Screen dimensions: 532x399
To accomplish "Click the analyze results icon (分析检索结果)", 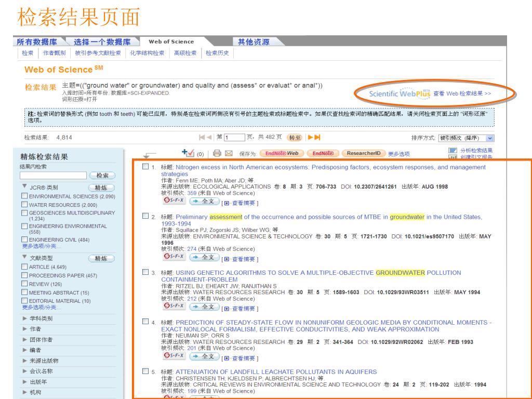I will 451,150.
